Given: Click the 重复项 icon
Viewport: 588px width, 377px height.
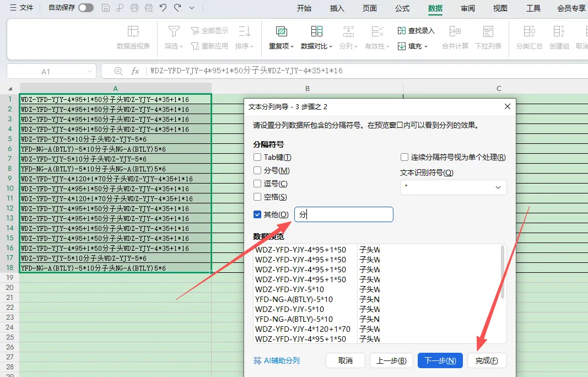Looking at the screenshot, I should click(x=281, y=31).
